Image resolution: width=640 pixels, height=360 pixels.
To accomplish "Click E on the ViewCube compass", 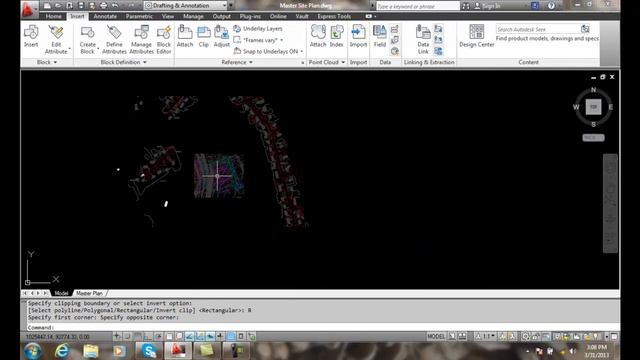I will (611, 107).
